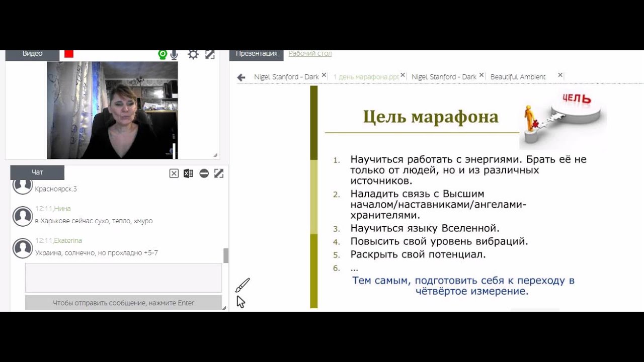Click the chat message input field
This screenshot has height=362, width=644.
click(123, 277)
